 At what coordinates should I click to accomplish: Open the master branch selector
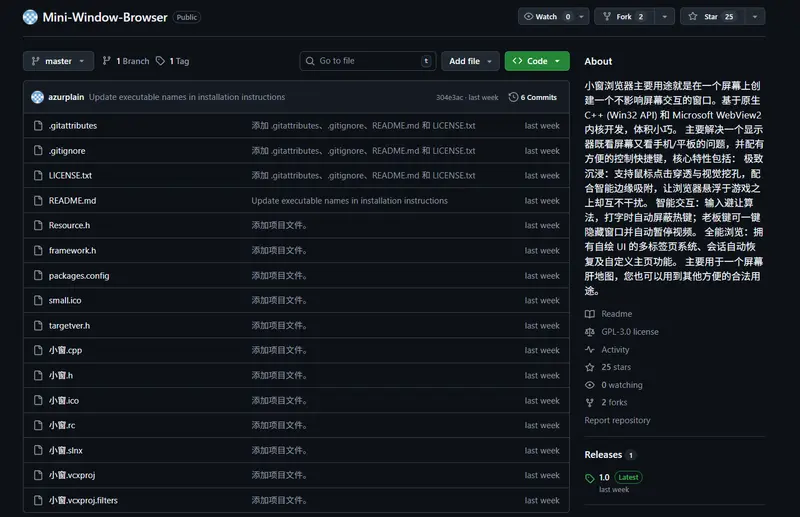coord(58,61)
